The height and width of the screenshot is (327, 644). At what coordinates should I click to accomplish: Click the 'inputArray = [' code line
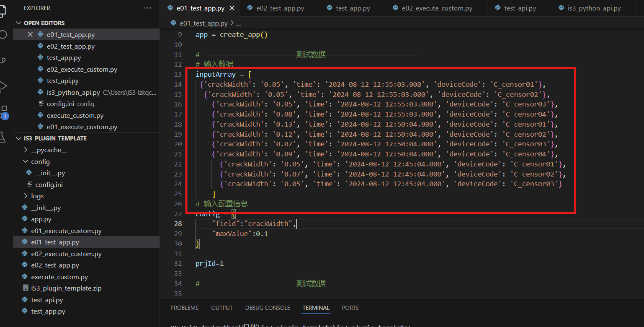coord(224,74)
